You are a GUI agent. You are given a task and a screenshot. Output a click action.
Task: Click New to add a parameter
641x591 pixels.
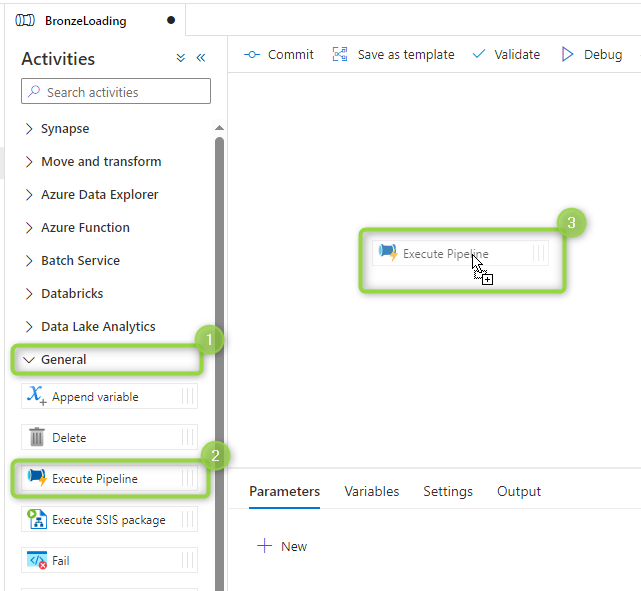[x=282, y=546]
